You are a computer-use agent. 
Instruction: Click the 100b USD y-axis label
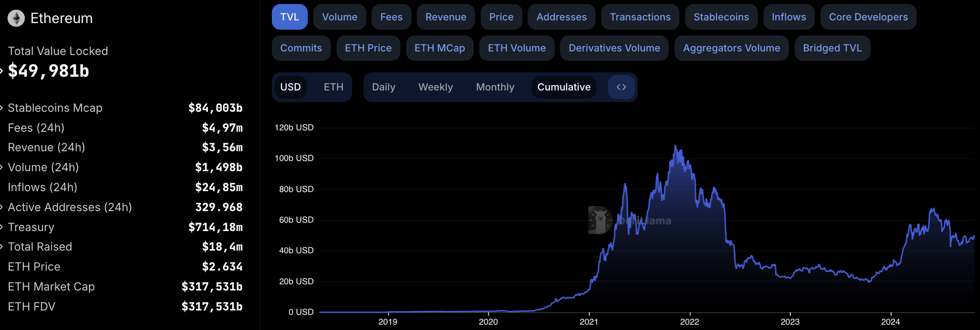coord(294,158)
